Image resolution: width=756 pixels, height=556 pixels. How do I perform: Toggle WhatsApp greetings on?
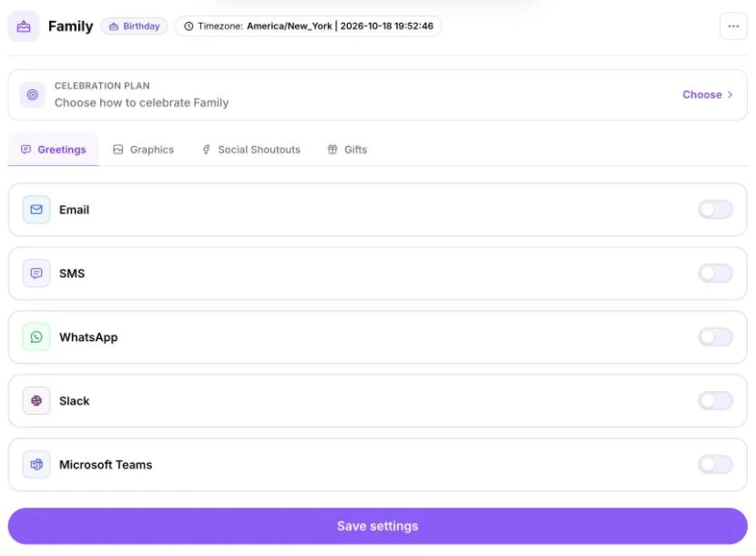point(716,337)
